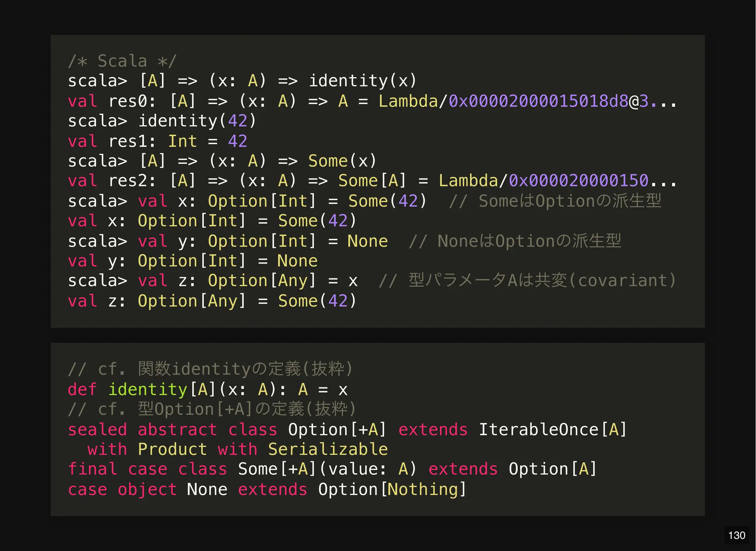Click the 'val z: Option[Any] = Some(42)' line
Screen dimensions: 756x551
(x=212, y=301)
